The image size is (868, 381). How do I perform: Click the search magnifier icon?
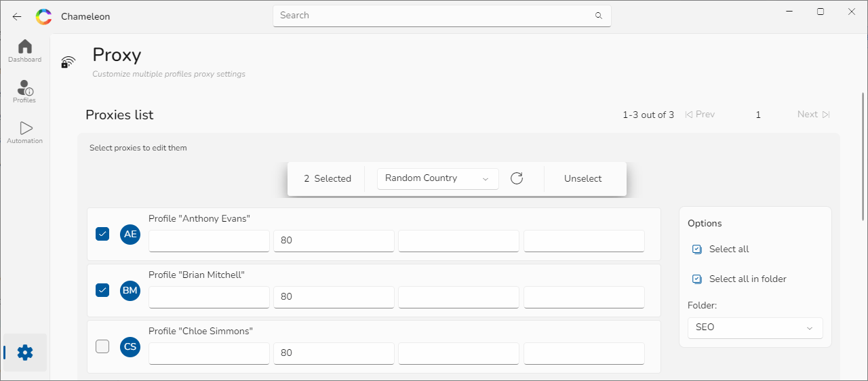click(x=598, y=16)
